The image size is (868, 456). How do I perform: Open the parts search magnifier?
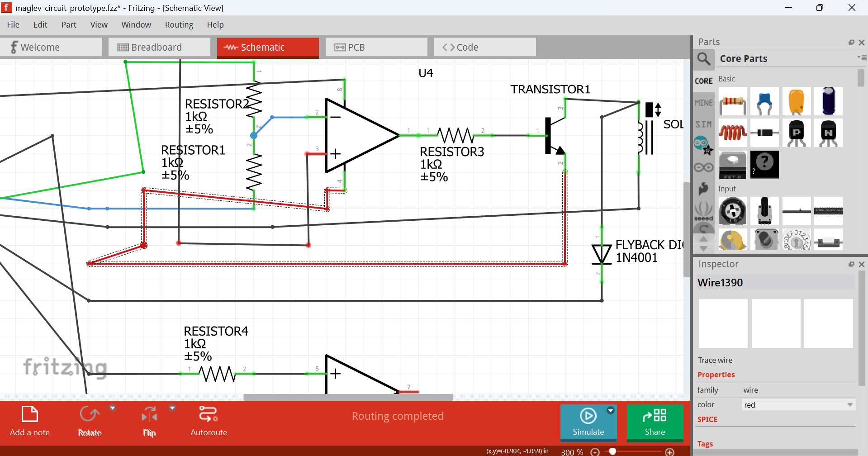click(x=704, y=59)
